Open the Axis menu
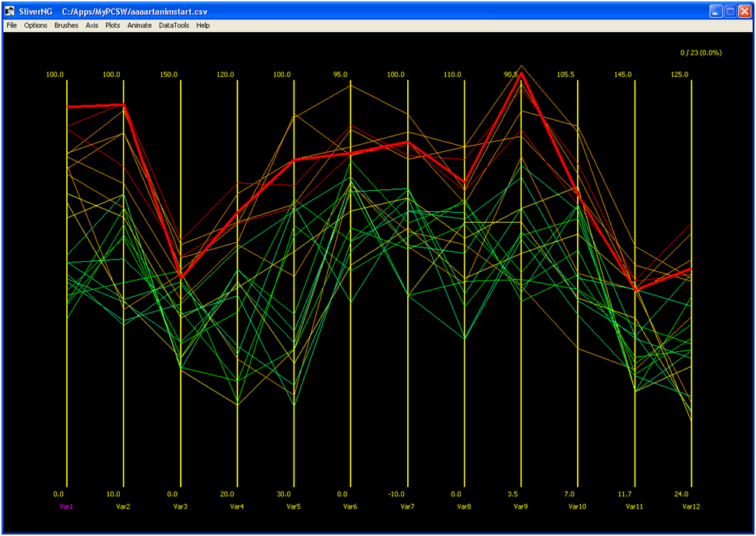756x536 pixels. tap(92, 26)
